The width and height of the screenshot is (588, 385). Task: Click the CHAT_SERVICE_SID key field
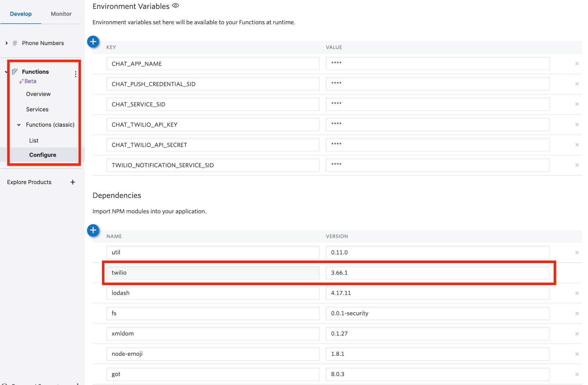[x=213, y=104]
